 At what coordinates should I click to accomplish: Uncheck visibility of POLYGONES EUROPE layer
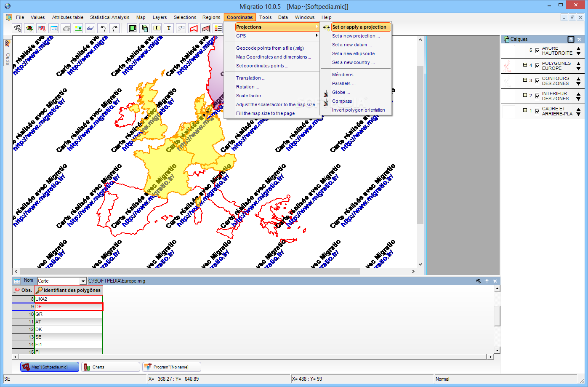(537, 66)
